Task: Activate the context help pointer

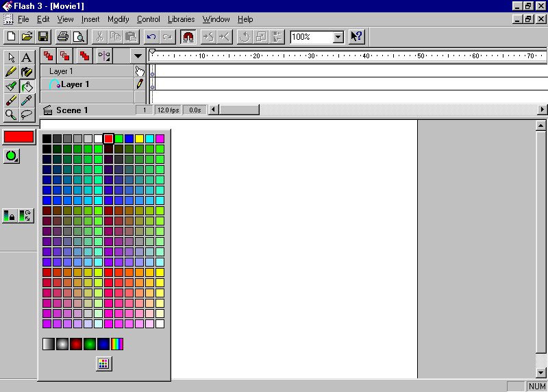Action: 356,37
